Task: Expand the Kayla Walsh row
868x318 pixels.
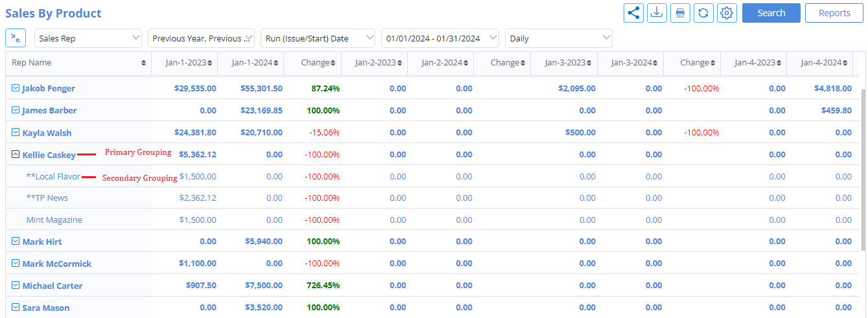Action: 16,132
